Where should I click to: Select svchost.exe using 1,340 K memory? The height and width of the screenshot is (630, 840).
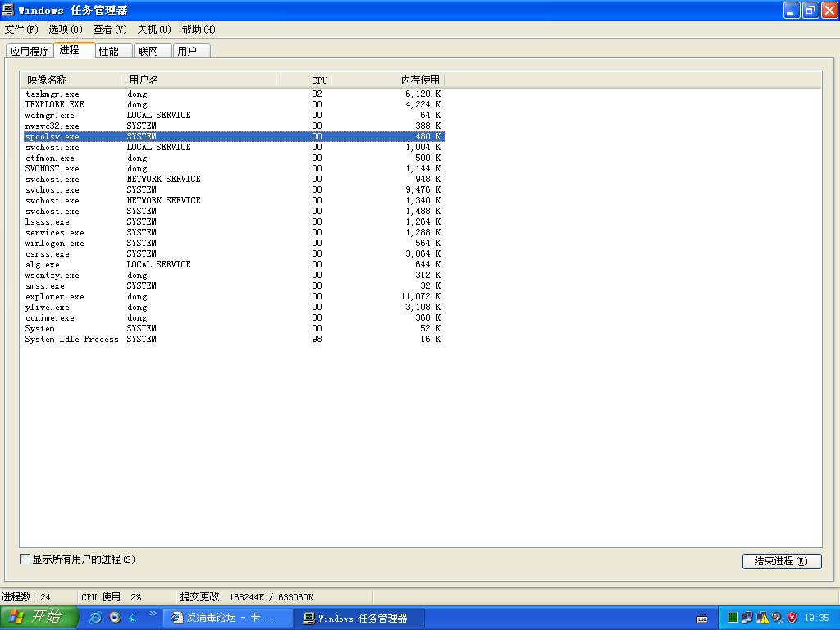pyautogui.click(x=234, y=200)
